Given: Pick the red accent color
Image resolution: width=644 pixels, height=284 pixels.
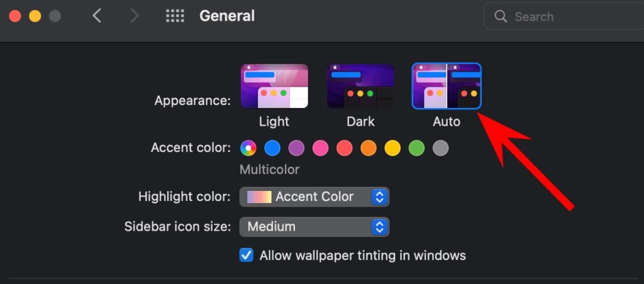Looking at the screenshot, I should point(345,148).
